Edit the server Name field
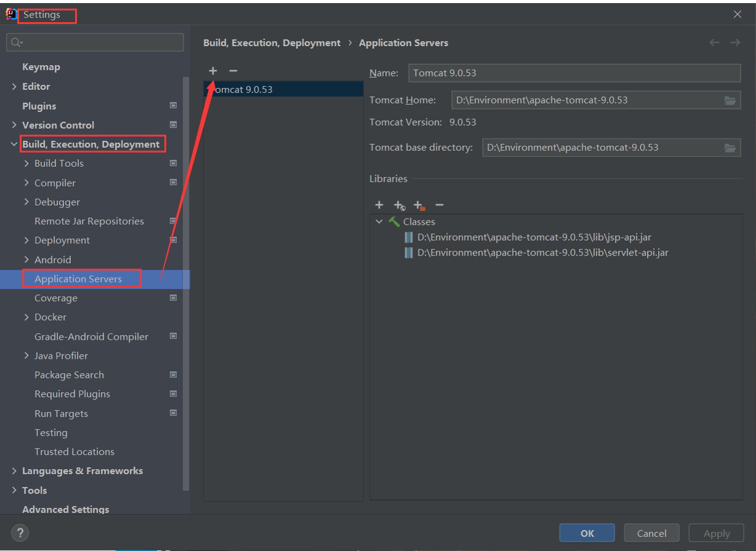Image resolution: width=756 pixels, height=551 pixels. (574, 73)
